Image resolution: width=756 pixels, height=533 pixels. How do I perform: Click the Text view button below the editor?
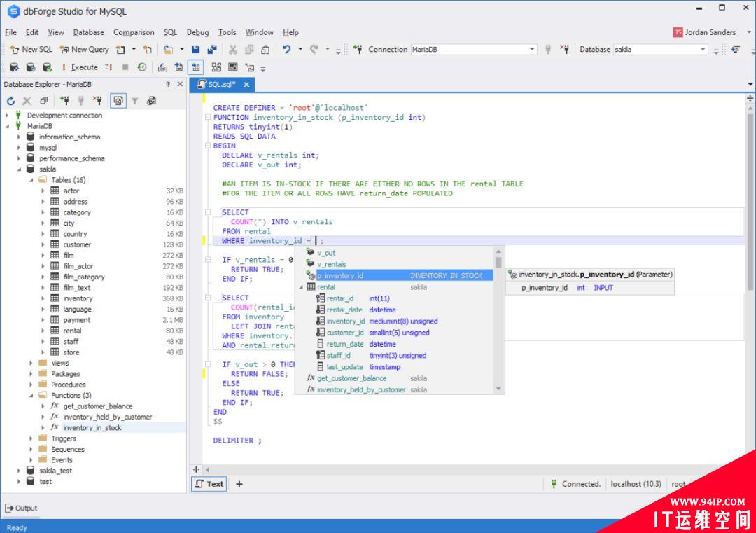click(209, 484)
